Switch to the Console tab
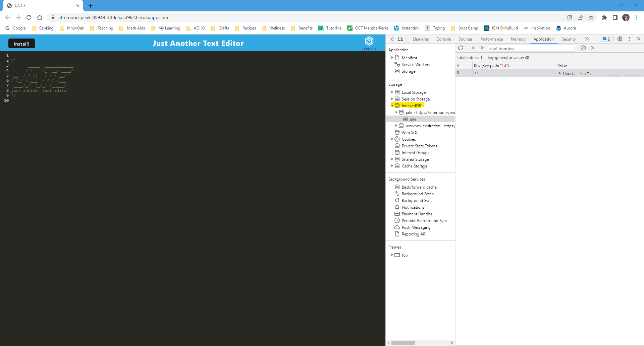Image resolution: width=644 pixels, height=346 pixels. click(x=443, y=39)
